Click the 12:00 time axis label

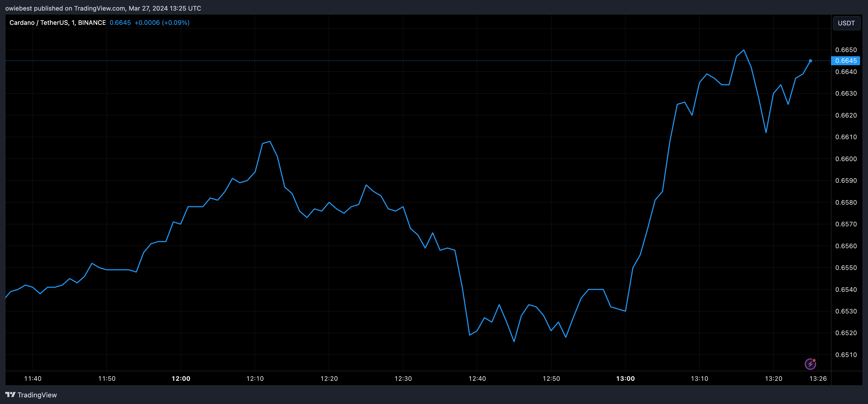[x=181, y=378]
